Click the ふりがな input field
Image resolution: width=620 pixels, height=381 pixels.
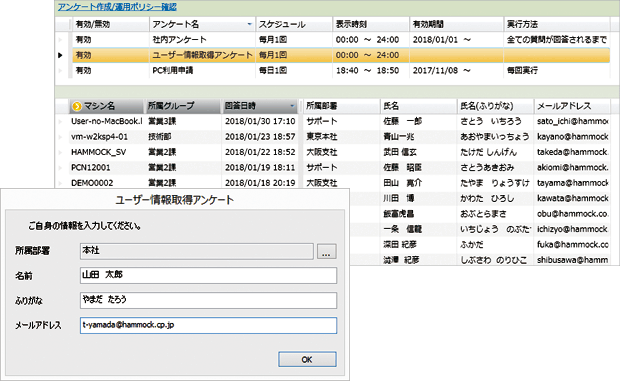point(208,300)
